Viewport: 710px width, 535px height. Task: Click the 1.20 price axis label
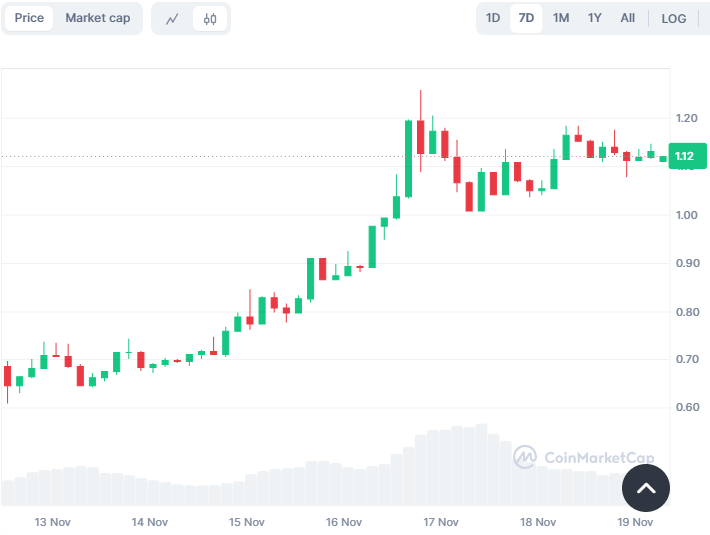[x=685, y=118]
